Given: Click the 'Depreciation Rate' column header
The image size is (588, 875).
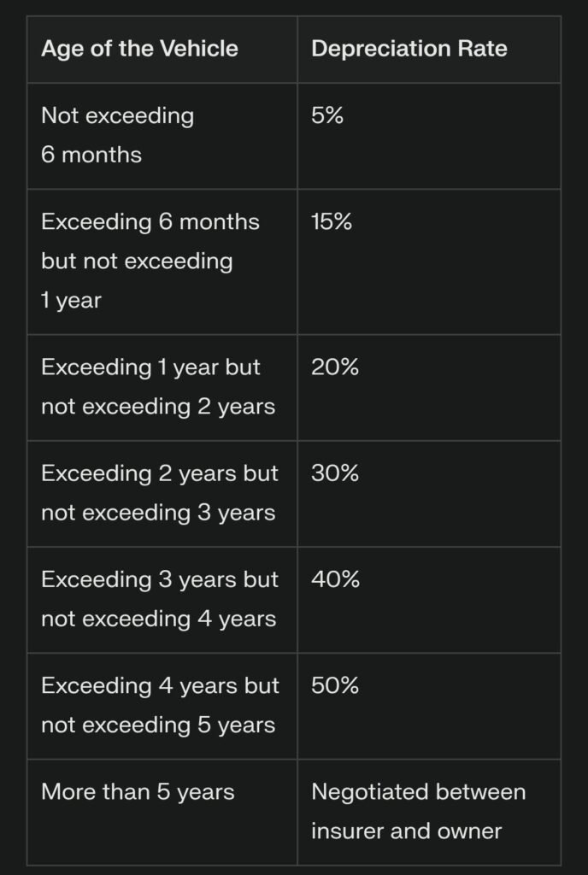Looking at the screenshot, I should tap(409, 49).
